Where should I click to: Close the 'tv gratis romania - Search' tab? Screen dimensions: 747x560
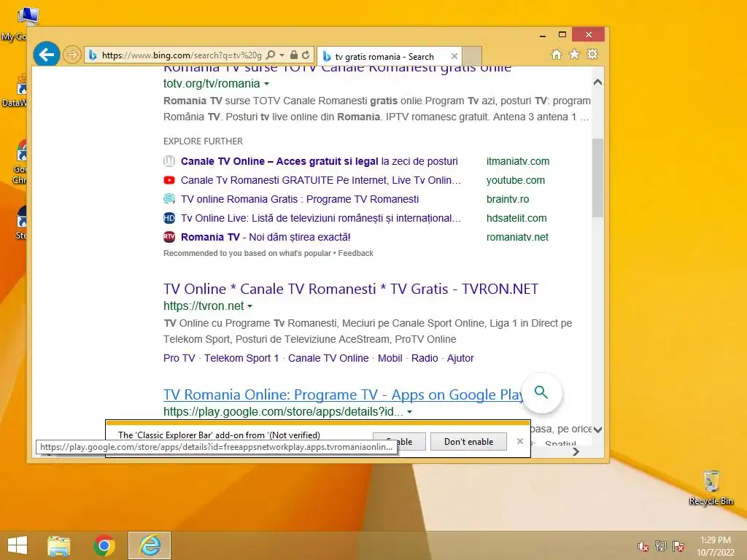[x=454, y=56]
